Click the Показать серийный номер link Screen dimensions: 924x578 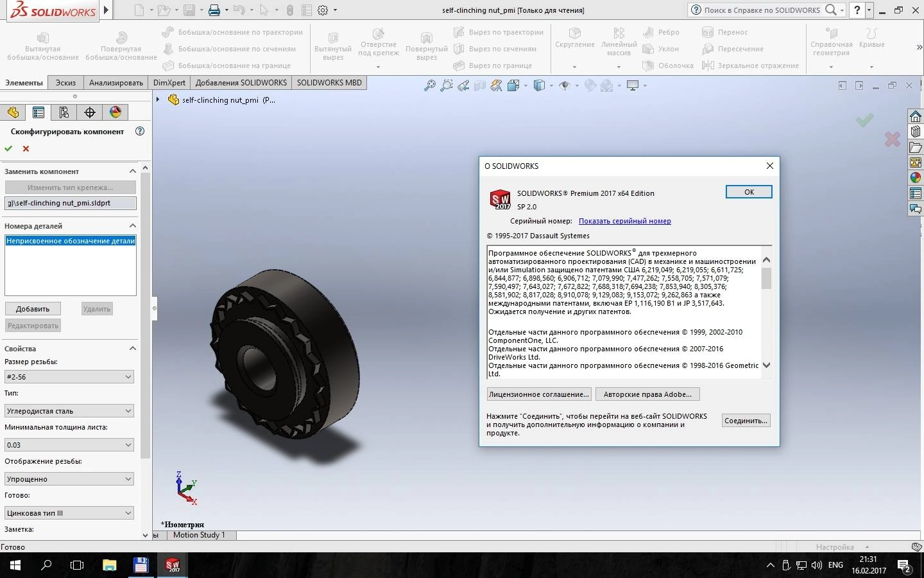625,221
